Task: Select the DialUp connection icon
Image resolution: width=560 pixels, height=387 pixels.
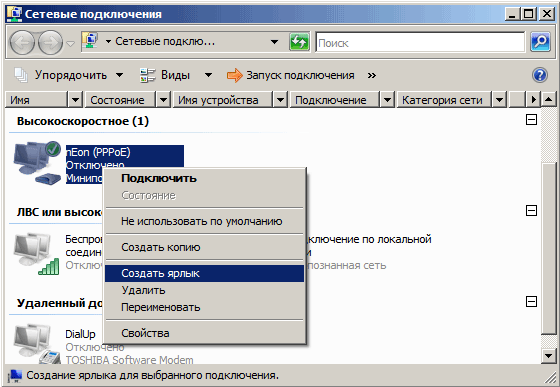Action: click(37, 344)
